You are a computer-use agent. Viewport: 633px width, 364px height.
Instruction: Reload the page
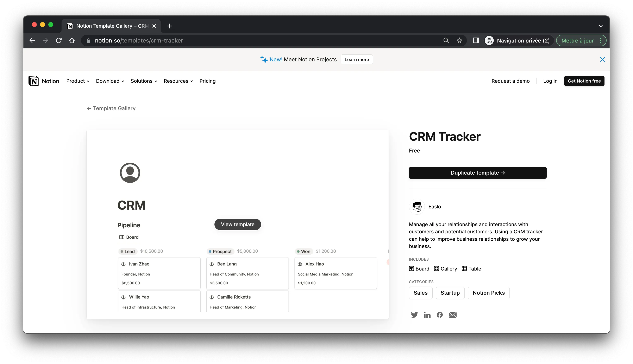(59, 40)
